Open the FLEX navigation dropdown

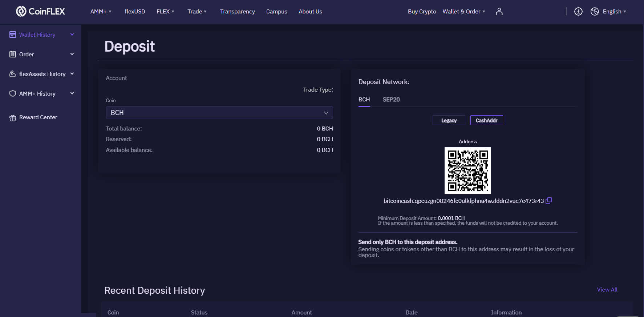(165, 12)
